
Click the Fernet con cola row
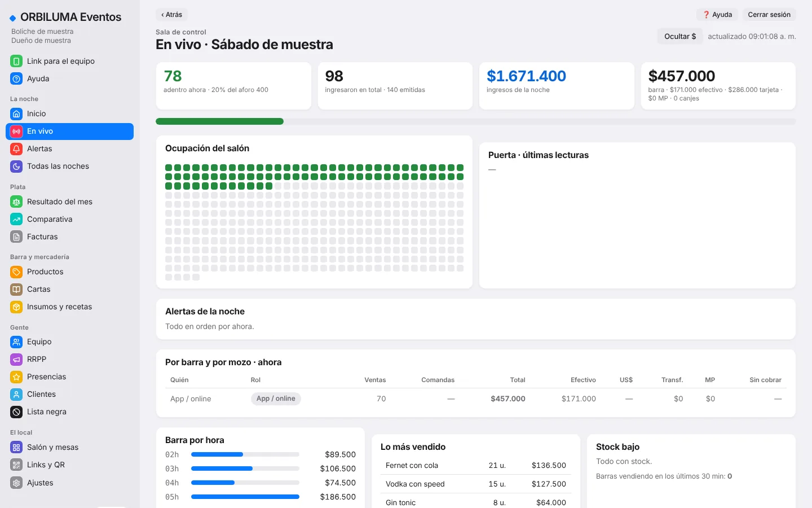click(476, 465)
